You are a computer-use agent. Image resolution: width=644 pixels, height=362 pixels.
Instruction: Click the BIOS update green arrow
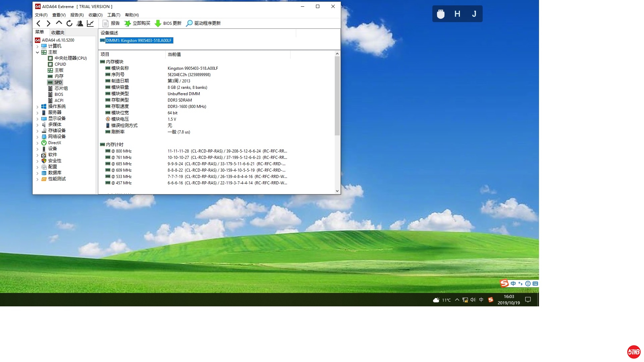tap(158, 23)
